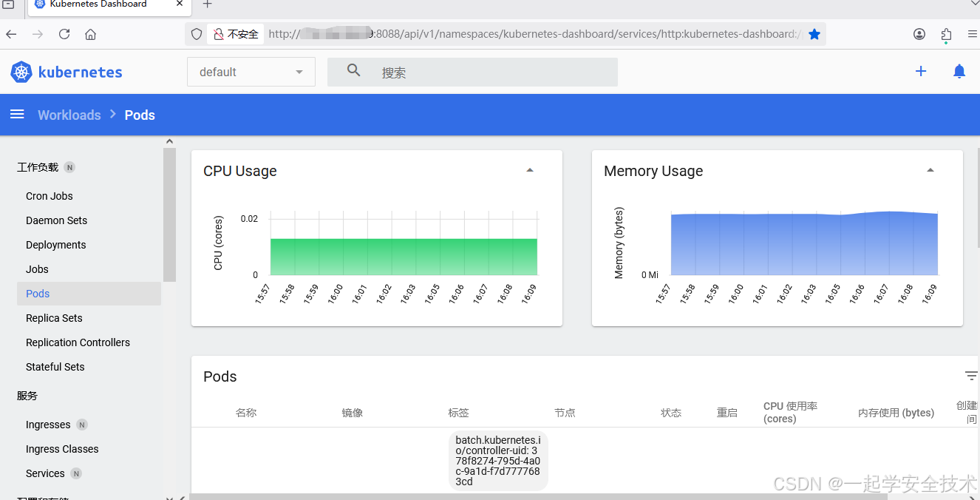Click sidebar scroll up arrow
980x500 pixels.
point(170,141)
